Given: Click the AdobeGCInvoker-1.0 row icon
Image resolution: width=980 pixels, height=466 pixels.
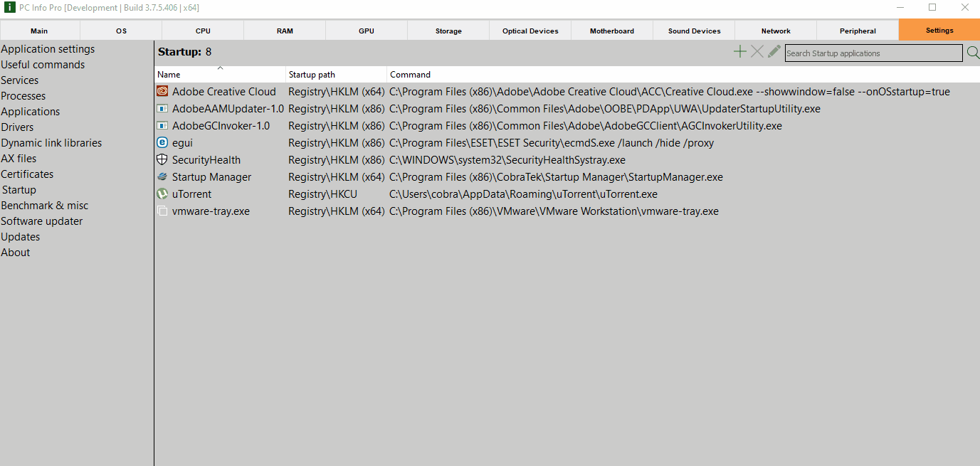Looking at the screenshot, I should (162, 125).
